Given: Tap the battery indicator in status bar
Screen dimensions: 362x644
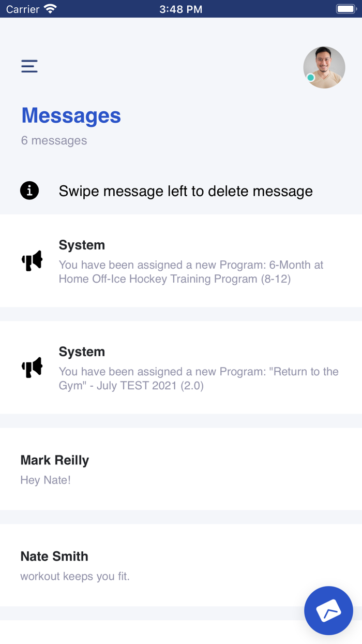Looking at the screenshot, I should coord(344,9).
